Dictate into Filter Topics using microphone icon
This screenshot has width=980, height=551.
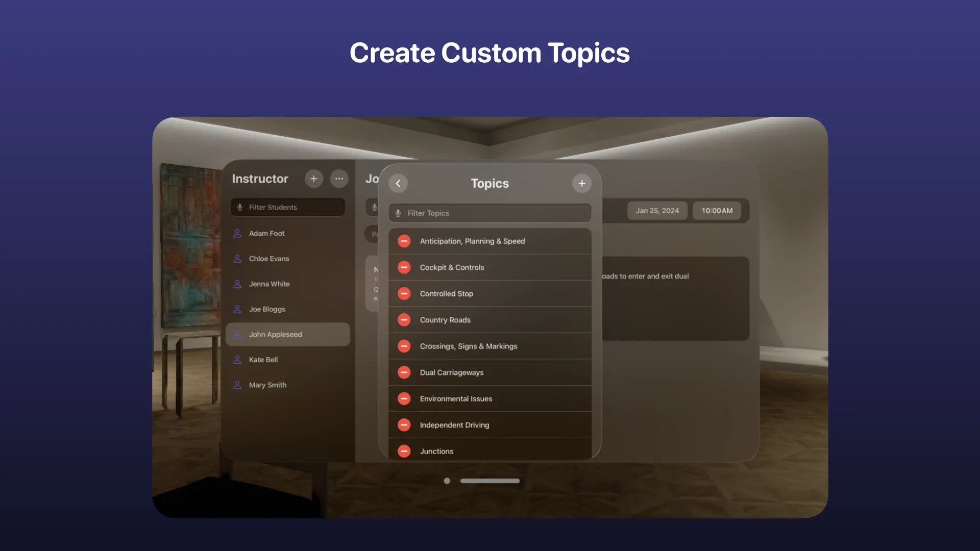(x=398, y=213)
